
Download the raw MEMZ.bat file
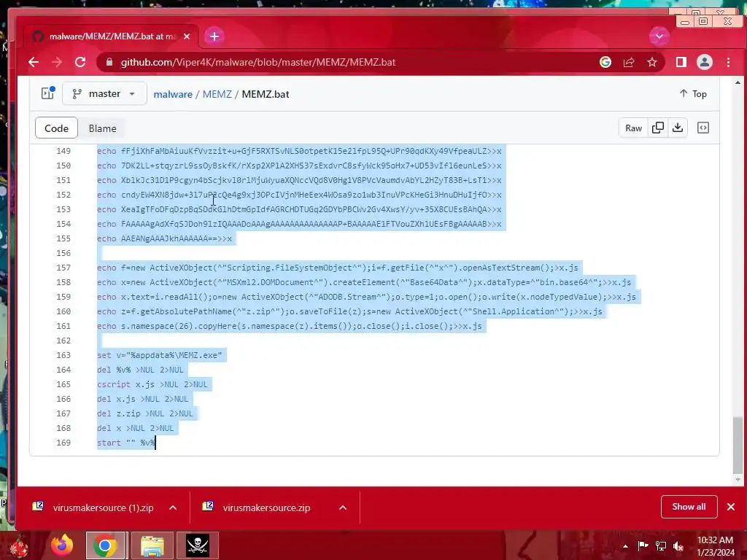(x=678, y=128)
